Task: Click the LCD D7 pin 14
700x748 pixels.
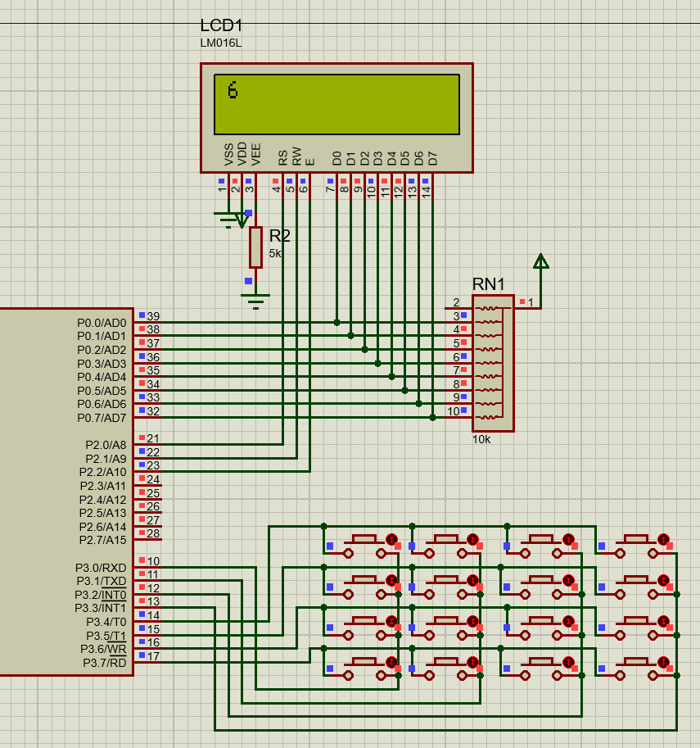Action: point(426,189)
